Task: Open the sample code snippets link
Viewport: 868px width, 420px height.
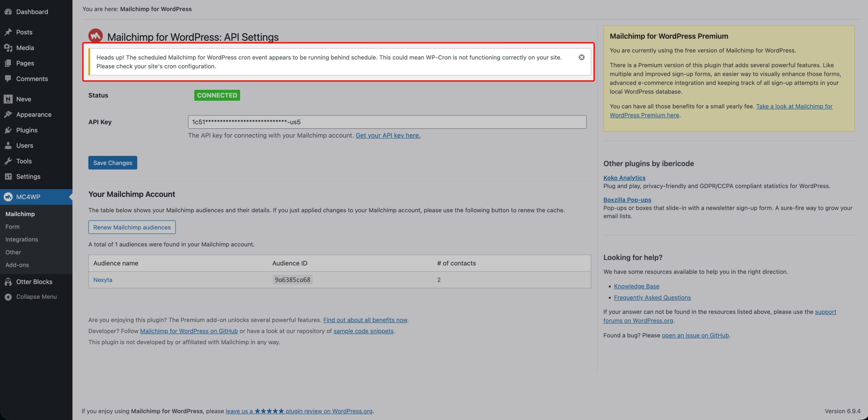Action: tap(363, 331)
